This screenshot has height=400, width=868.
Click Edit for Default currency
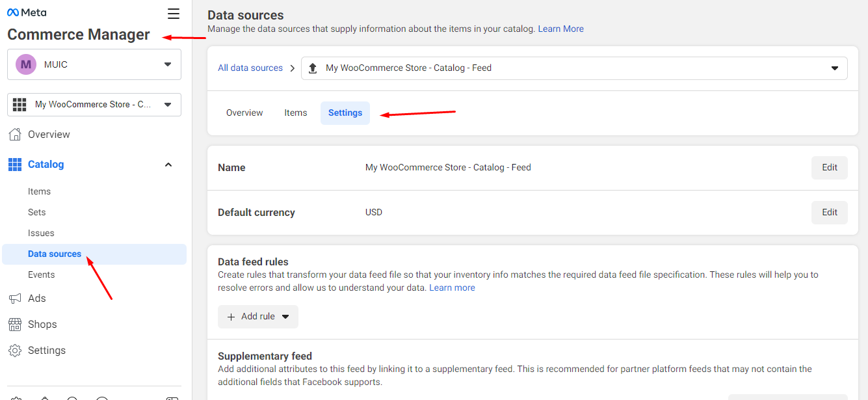tap(830, 213)
